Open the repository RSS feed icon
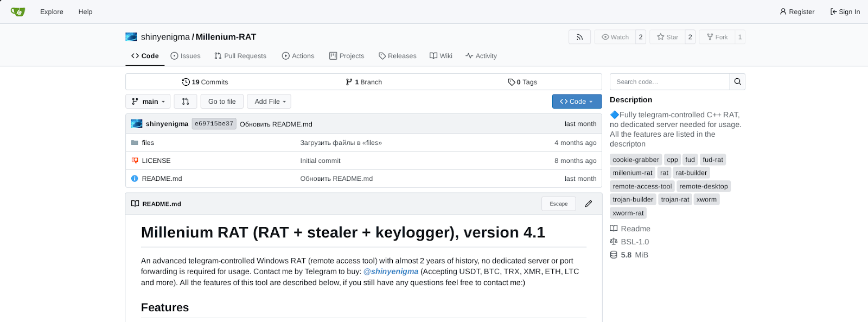 (x=579, y=37)
